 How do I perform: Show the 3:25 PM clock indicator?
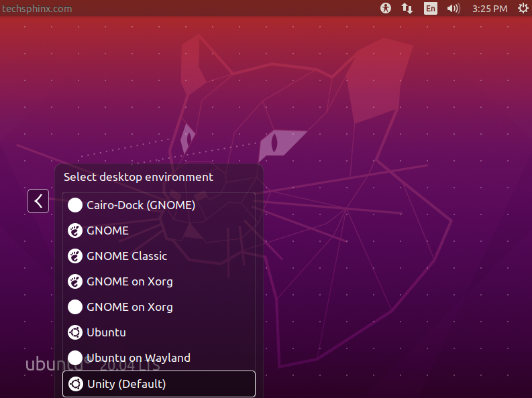pyautogui.click(x=490, y=9)
